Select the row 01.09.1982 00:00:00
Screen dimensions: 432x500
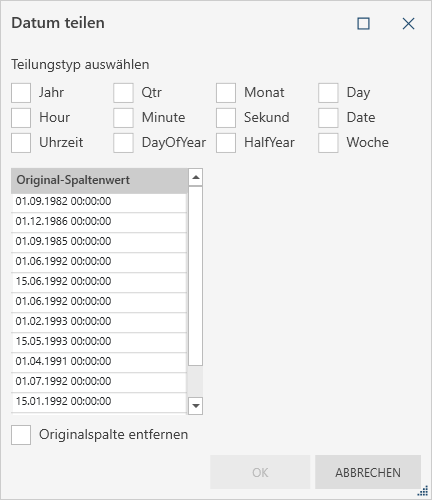pos(99,201)
